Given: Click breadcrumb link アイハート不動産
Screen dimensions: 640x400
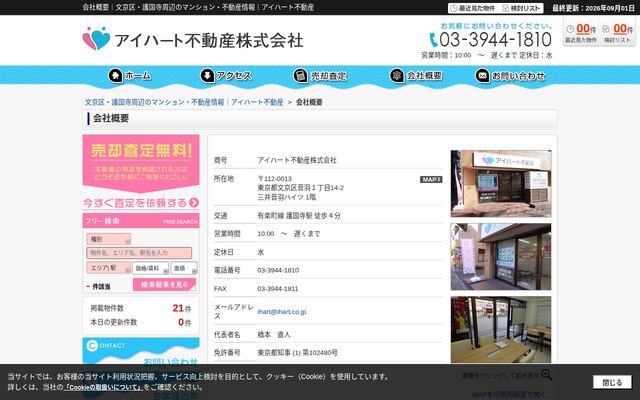Looking at the screenshot, I should click(257, 102).
